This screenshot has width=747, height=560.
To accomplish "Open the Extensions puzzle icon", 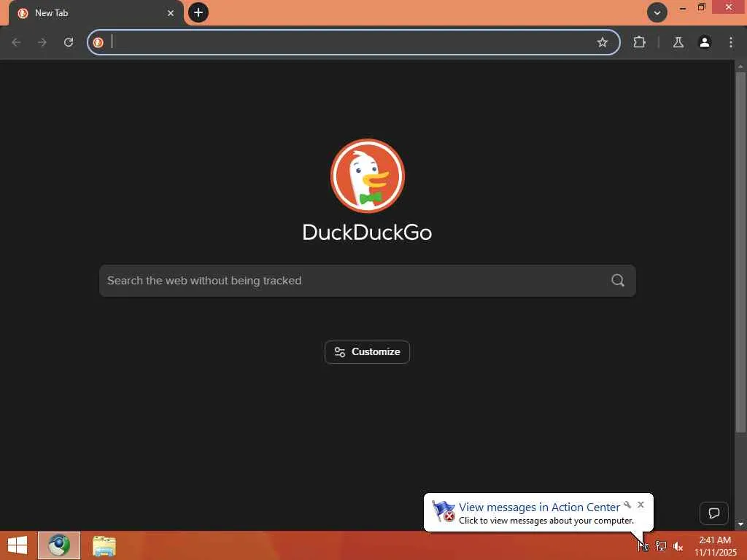I will coord(639,42).
